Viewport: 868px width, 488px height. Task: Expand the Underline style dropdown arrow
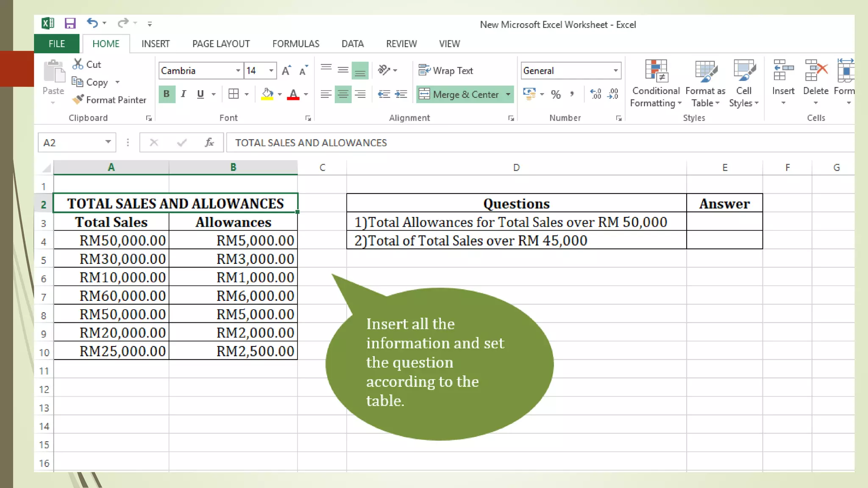tap(214, 94)
